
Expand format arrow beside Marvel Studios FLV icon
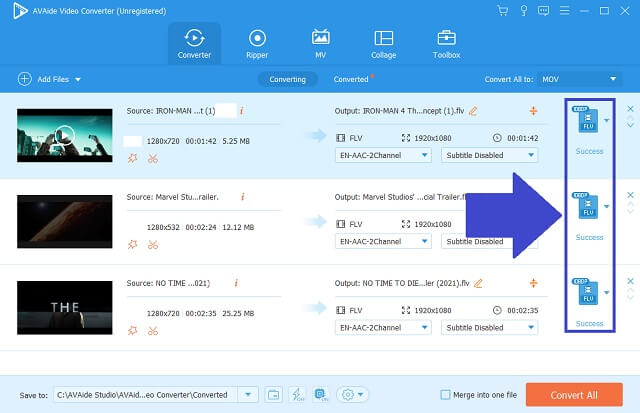(x=607, y=206)
